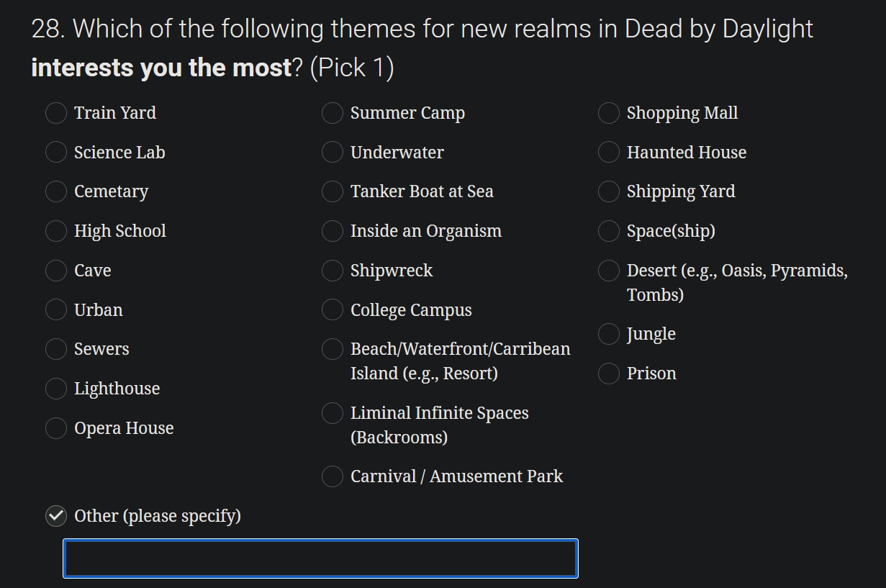
Task: Choose the Prison radio button
Action: [609, 374]
